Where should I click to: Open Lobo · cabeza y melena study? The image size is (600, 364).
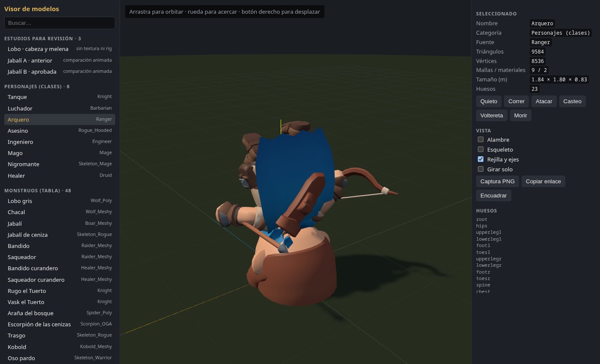60,49
